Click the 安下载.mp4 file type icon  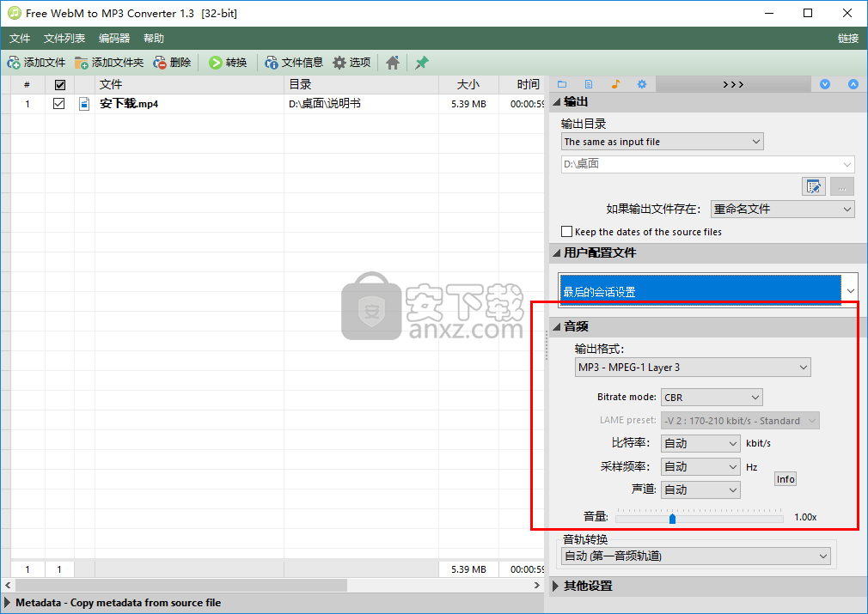(84, 104)
